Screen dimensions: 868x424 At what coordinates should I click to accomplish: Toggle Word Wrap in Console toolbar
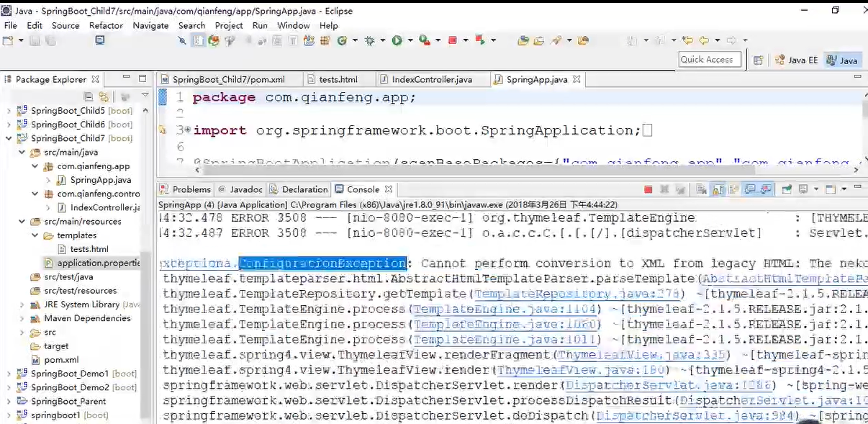734,189
